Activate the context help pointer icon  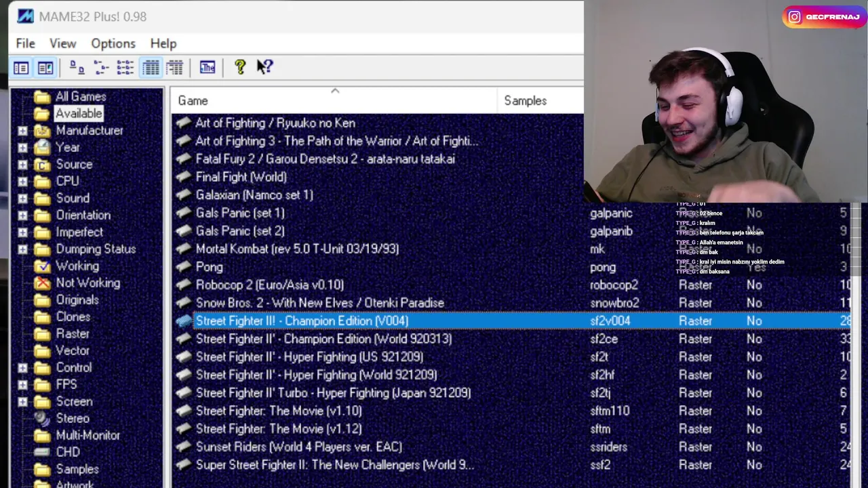coord(264,66)
